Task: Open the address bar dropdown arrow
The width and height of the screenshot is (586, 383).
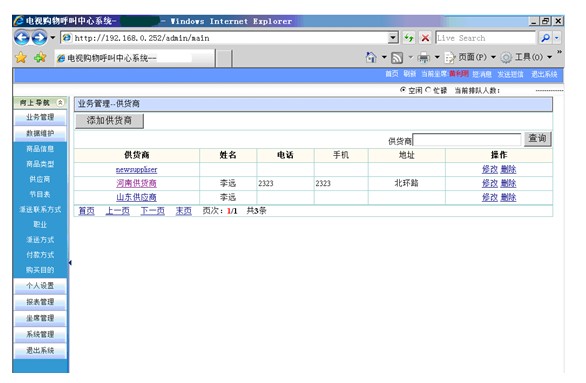Action: (393, 38)
